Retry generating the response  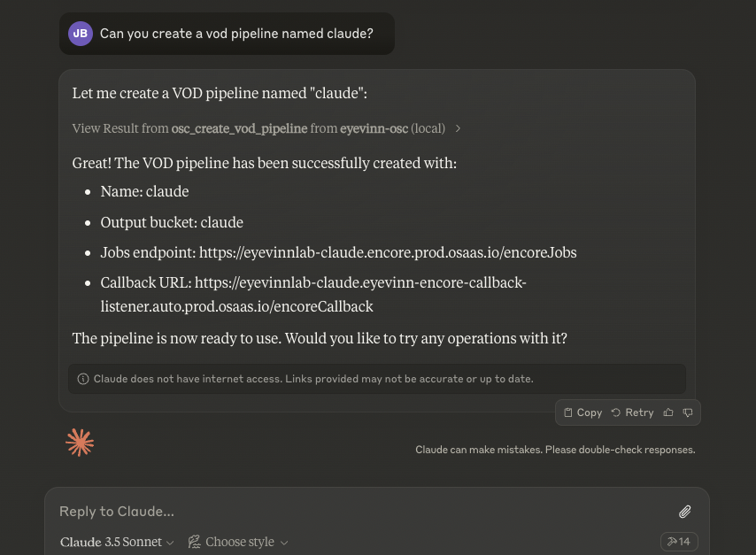[x=633, y=412]
